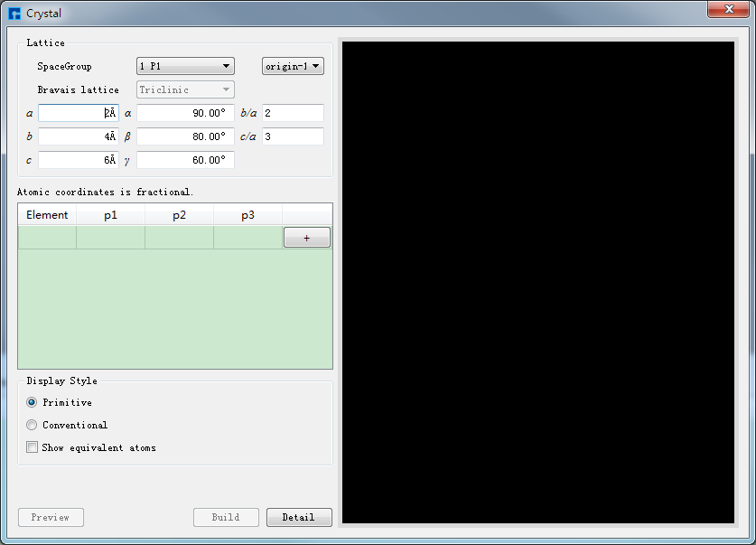Screen dimensions: 756x545
Task: Select the Primitive display style
Action: point(33,402)
